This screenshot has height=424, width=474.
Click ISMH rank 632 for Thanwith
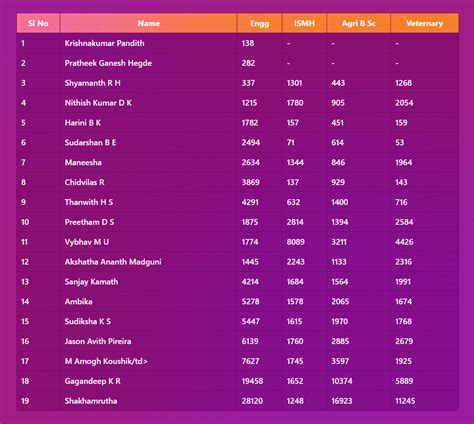[293, 202]
